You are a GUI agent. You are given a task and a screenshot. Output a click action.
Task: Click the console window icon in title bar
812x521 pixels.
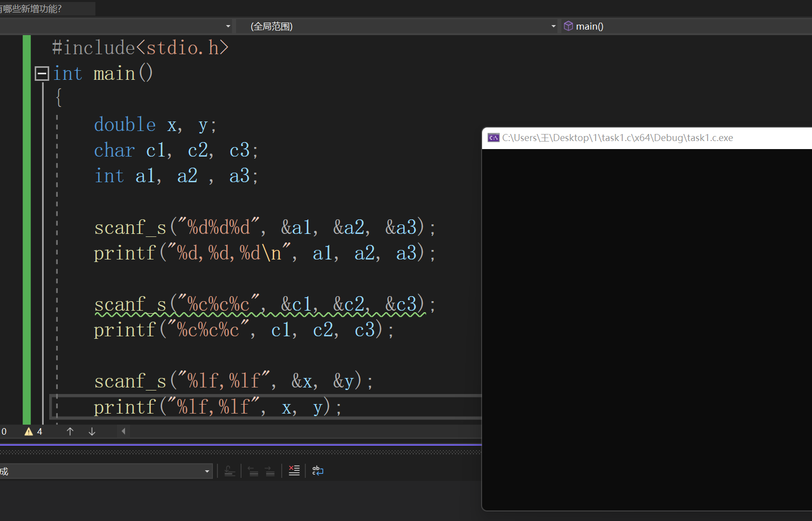[494, 138]
